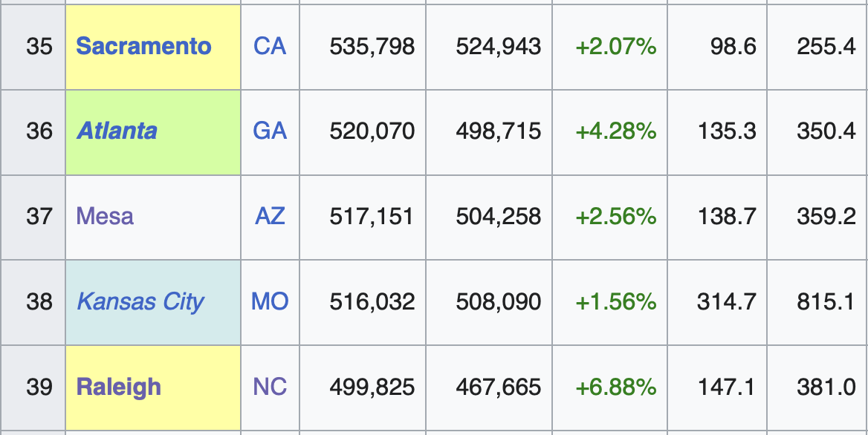The image size is (868, 435).
Task: Click Raleigh's +6.88% growth cell
Action: click(x=616, y=387)
